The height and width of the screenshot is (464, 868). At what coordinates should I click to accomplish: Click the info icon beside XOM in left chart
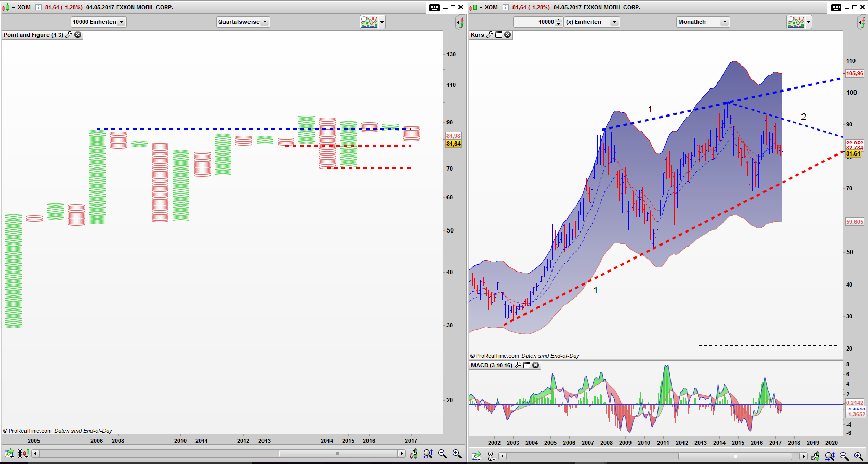click(38, 7)
